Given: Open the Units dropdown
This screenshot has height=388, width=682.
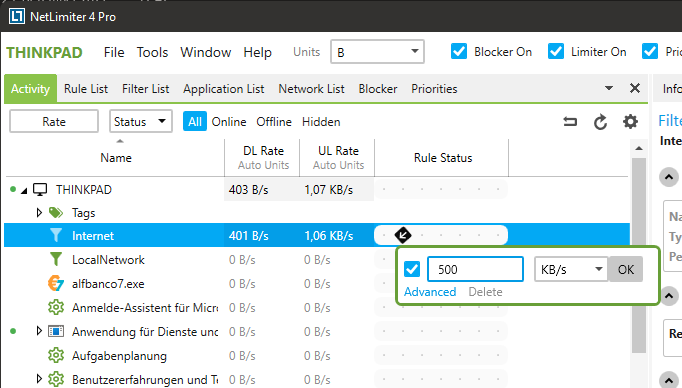Looking at the screenshot, I should click(x=377, y=52).
